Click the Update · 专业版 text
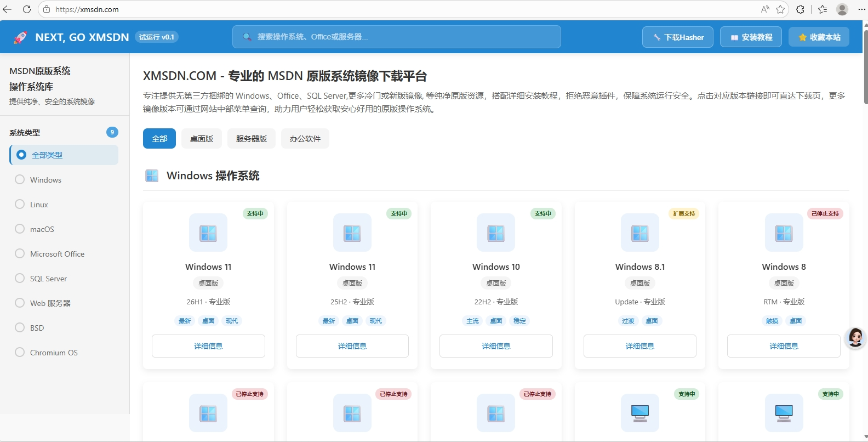The height and width of the screenshot is (442, 868). [640, 302]
